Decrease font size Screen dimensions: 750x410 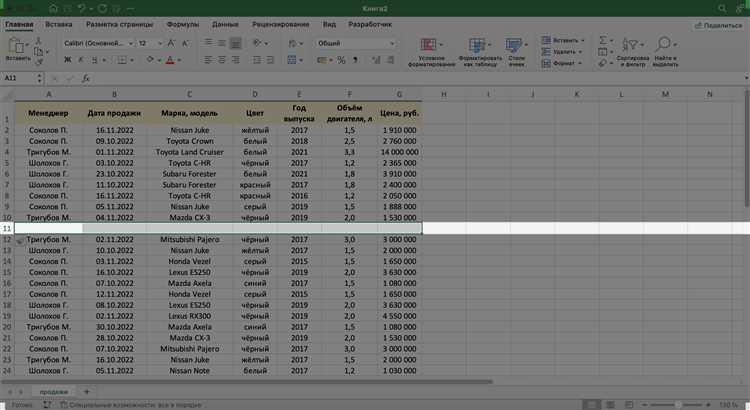tap(186, 44)
